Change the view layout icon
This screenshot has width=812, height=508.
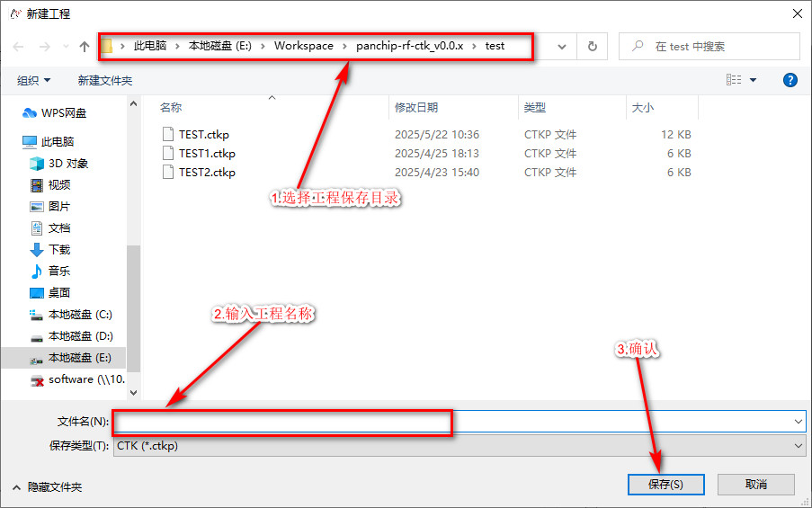coord(734,80)
